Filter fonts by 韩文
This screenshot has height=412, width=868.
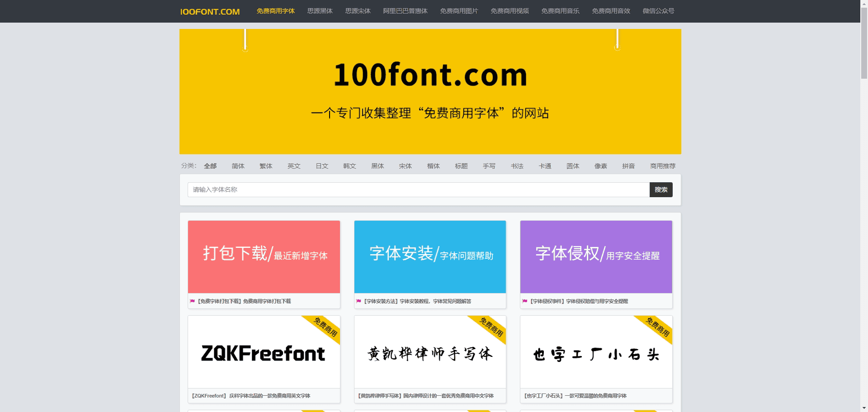pyautogui.click(x=349, y=166)
